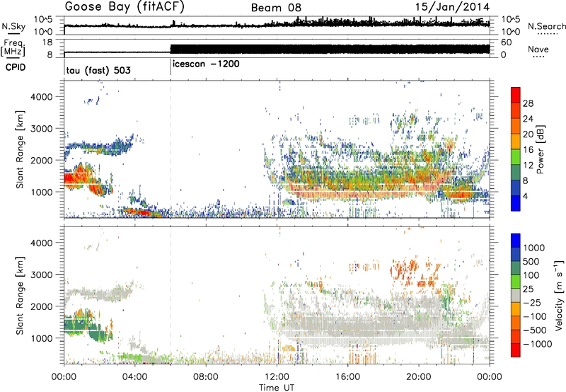Image resolution: width=566 pixels, height=392 pixels.
Task: Click the orange velocity patch near 19:00 at 3000 km
Action: click(x=405, y=268)
